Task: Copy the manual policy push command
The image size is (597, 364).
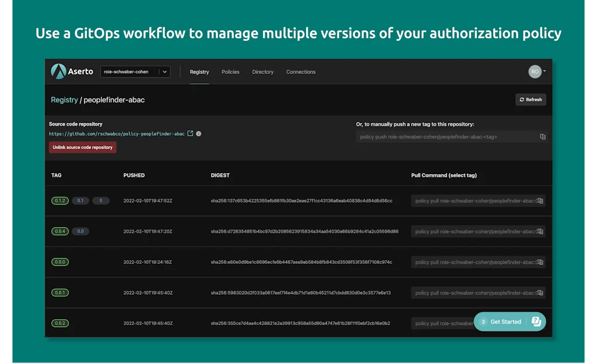Action: pyautogui.click(x=542, y=137)
